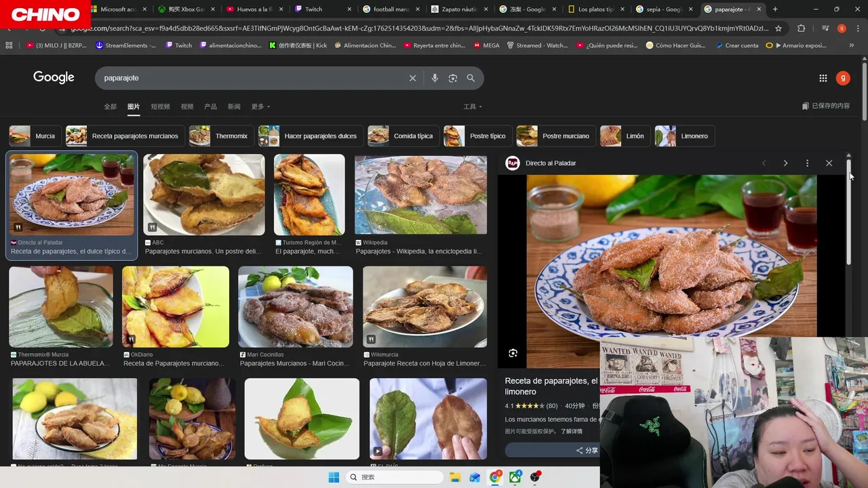
Task: Switch to the 视频 (videos) tab
Action: (187, 106)
